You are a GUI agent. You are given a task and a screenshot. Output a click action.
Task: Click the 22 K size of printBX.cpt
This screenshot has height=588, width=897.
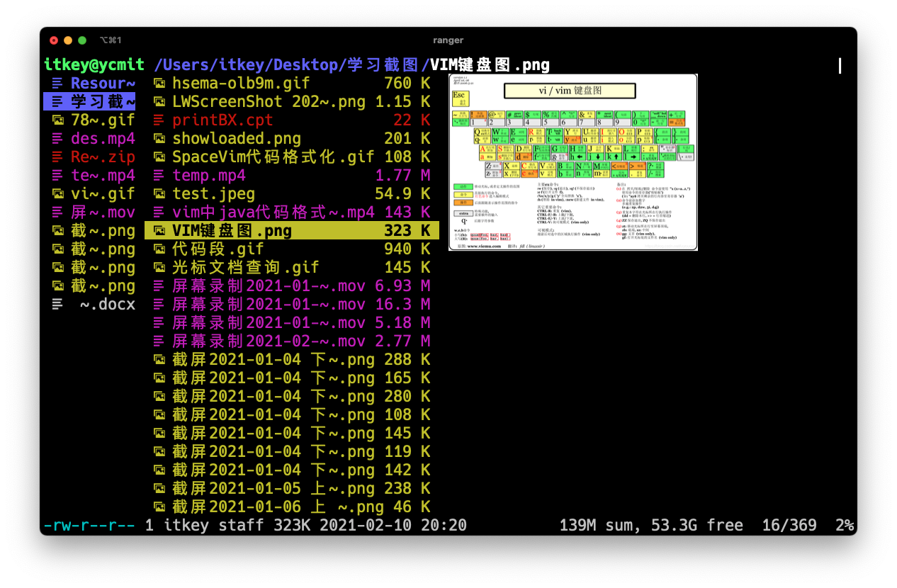(x=412, y=120)
